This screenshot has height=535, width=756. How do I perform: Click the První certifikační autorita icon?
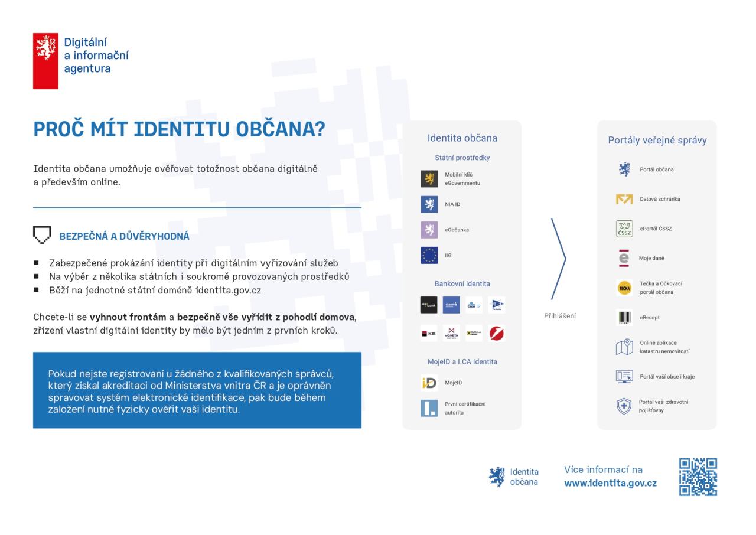429,408
